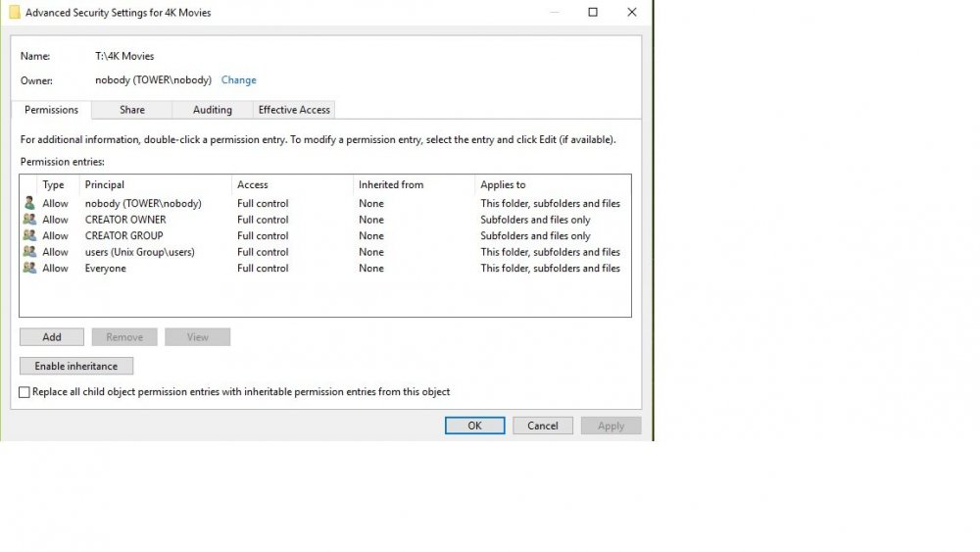Image resolution: width=980 pixels, height=552 pixels.
Task: Click Subfolders and files only in CREATOR GROUP row
Action: [x=535, y=235]
